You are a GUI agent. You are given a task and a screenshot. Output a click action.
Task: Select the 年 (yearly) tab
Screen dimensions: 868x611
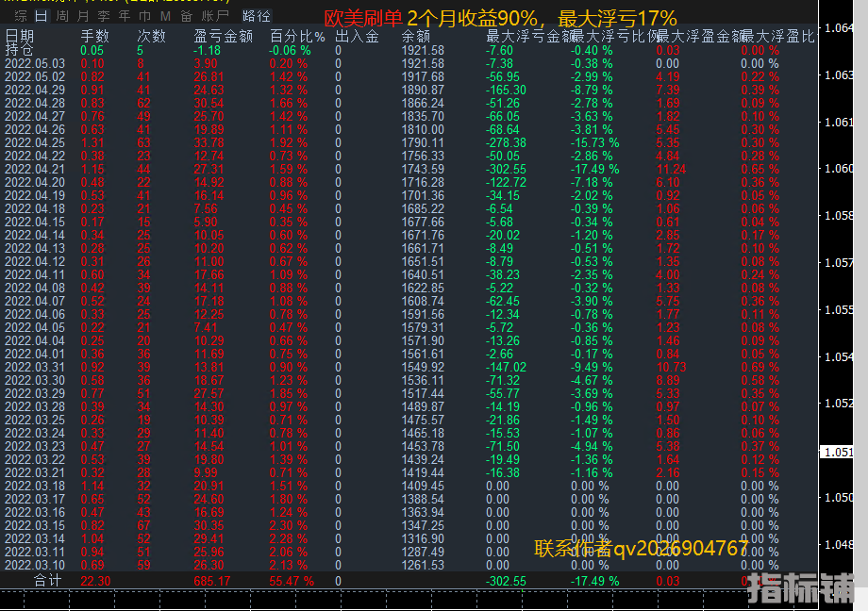124,16
